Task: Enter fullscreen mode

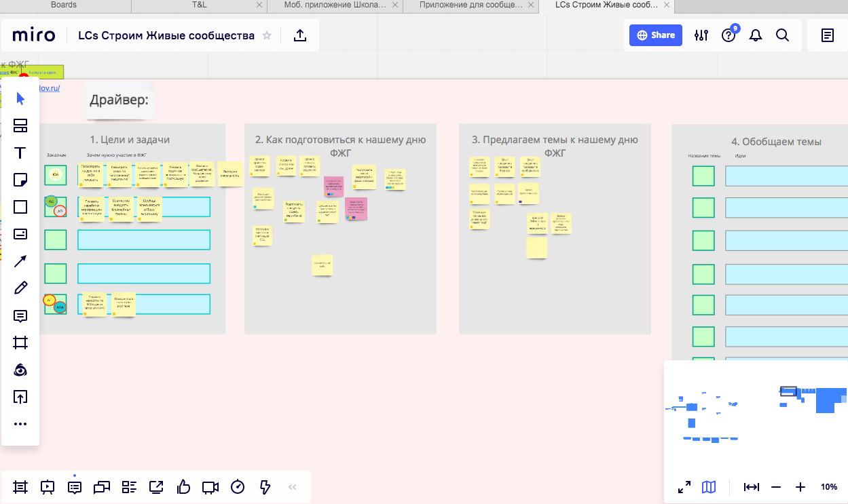Action: pyautogui.click(x=684, y=487)
